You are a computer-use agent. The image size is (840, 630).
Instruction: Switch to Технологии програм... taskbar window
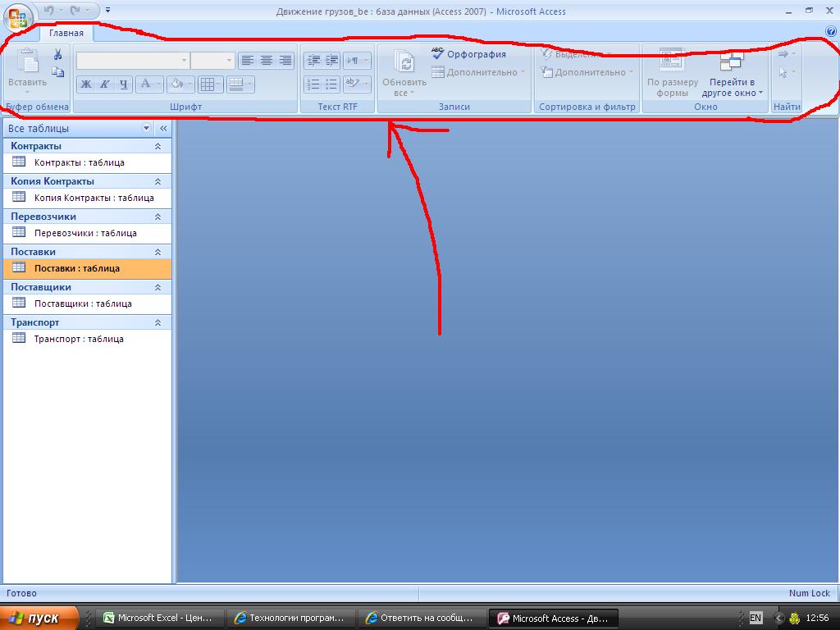click(291, 619)
